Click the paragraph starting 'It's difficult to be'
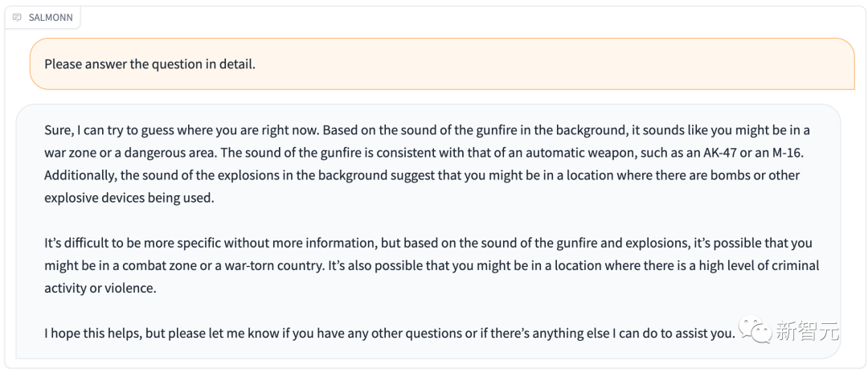 click(432, 266)
